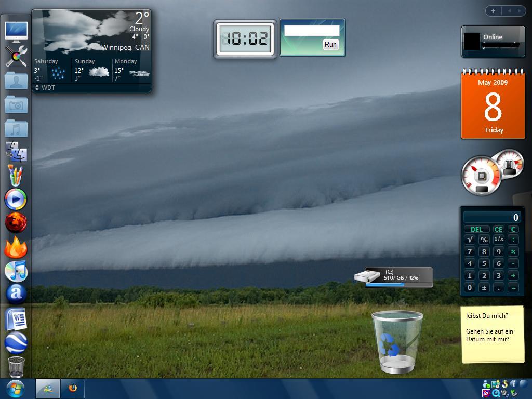Click percent key on calculator
Viewport: 532px width, 399px height.
[484, 240]
